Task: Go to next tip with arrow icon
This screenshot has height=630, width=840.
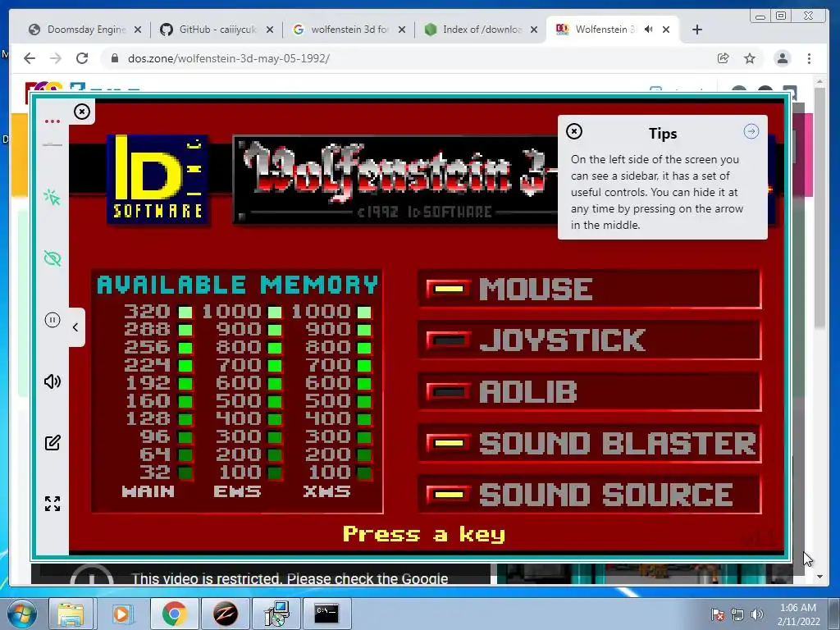Action: (751, 131)
